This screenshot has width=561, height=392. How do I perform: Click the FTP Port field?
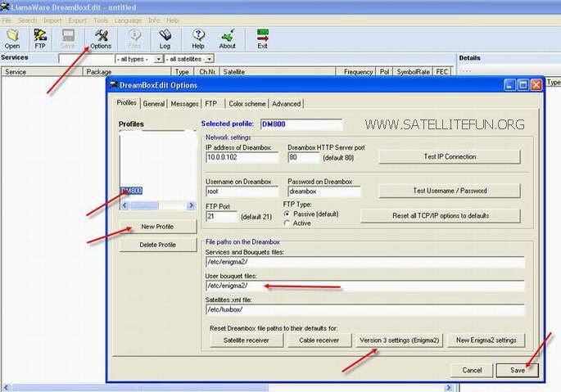pyautogui.click(x=221, y=216)
